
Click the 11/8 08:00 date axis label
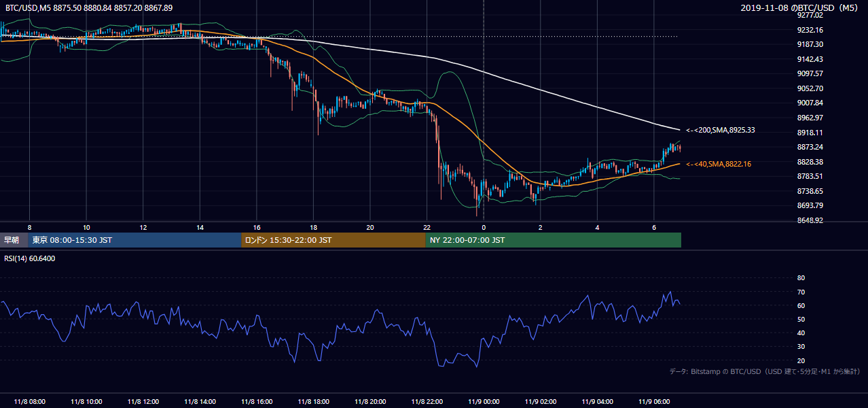tap(29, 401)
